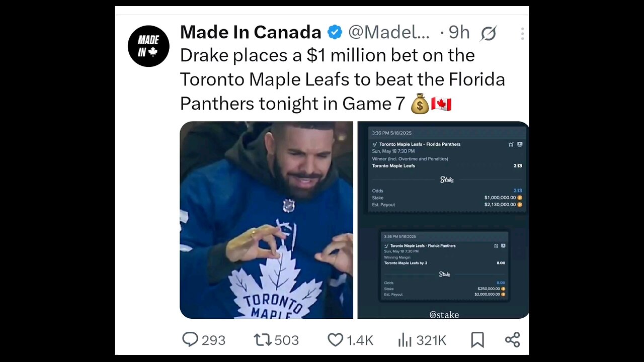The width and height of the screenshot is (644, 362).
Task: Open the repost arrows menu
Action: coord(263,340)
